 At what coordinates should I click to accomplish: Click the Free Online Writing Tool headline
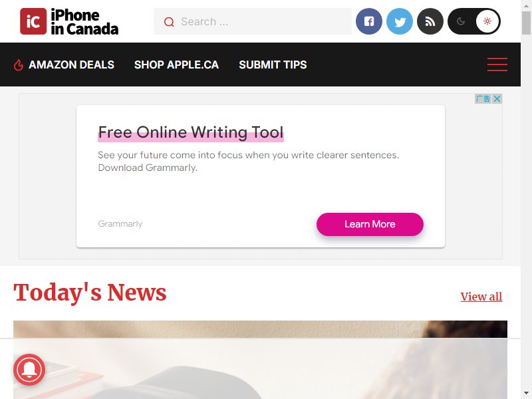[x=191, y=132]
